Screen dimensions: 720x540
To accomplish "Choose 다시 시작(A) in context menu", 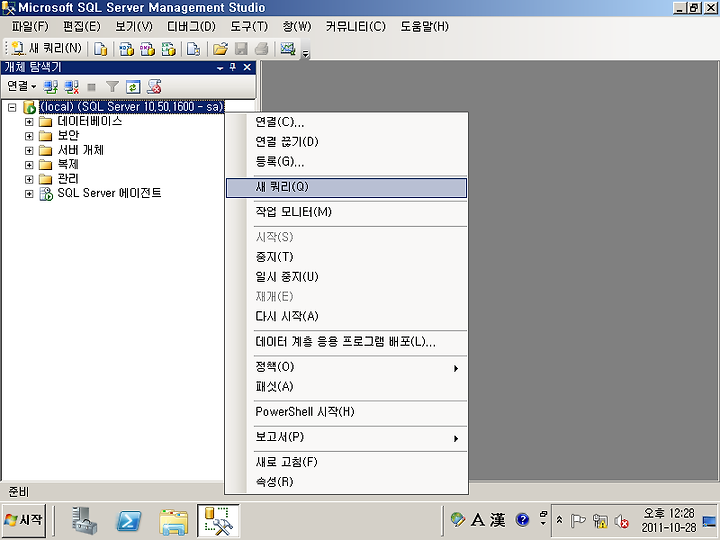I will point(347,316).
